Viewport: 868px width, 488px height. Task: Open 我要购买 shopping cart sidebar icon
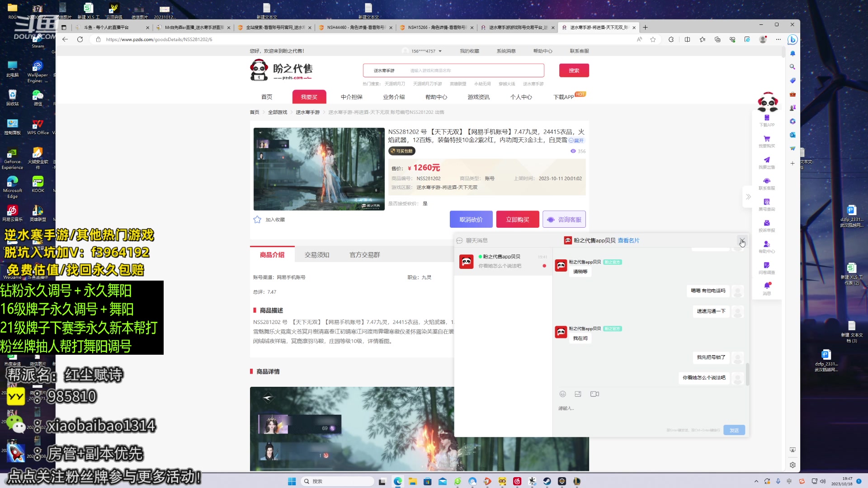tap(767, 139)
